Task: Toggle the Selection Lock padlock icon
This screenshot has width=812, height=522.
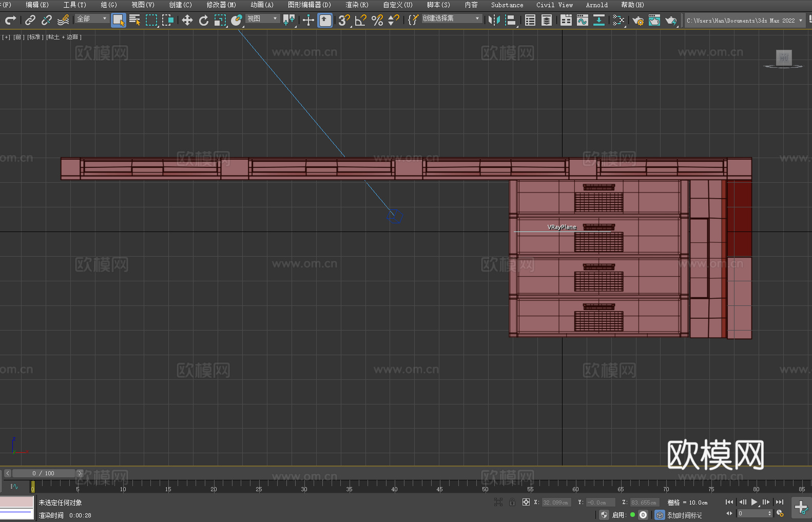Action: point(512,502)
